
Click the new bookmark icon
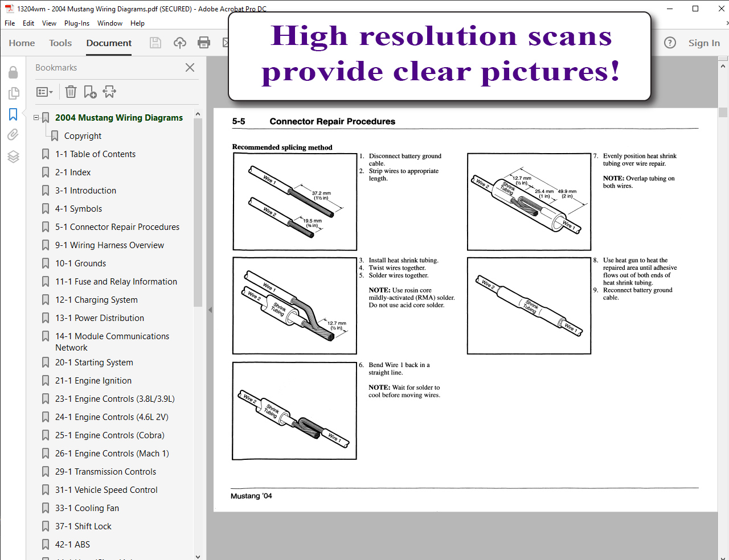click(90, 92)
